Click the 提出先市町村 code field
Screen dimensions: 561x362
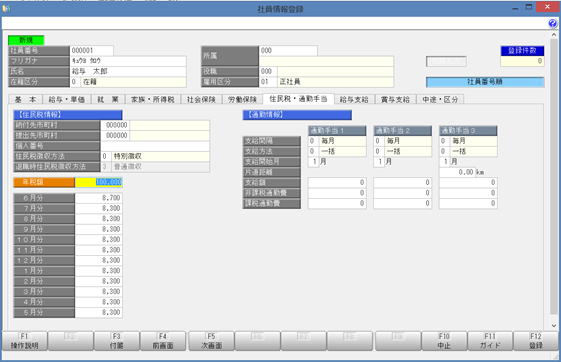[115, 136]
